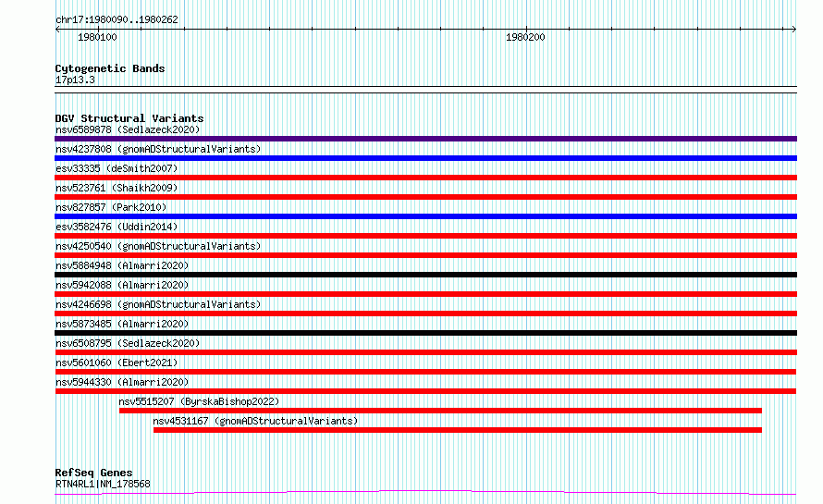Screen dimensions: 823x504
Task: Click the left arrow end of ruler
Action: pos(57,30)
